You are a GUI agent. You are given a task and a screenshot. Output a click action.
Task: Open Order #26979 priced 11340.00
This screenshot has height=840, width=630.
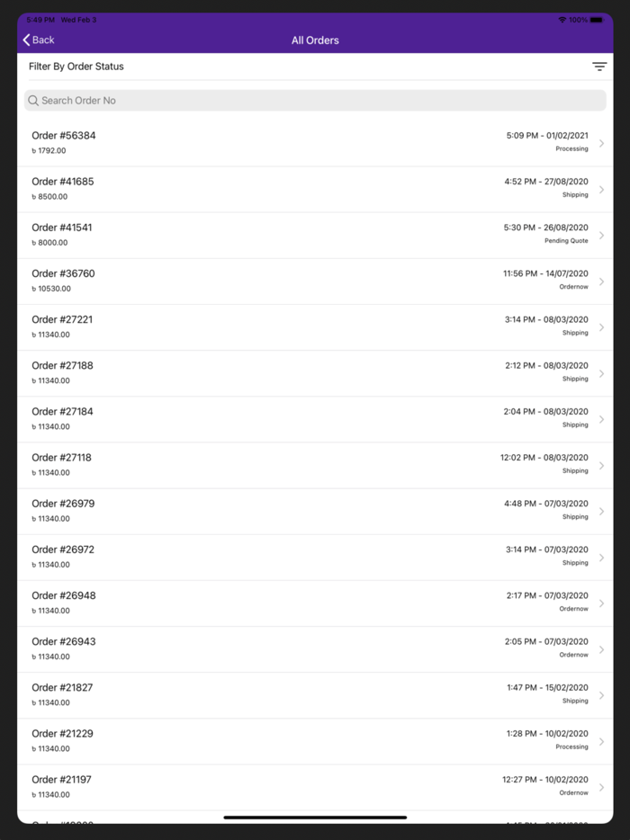click(315, 510)
